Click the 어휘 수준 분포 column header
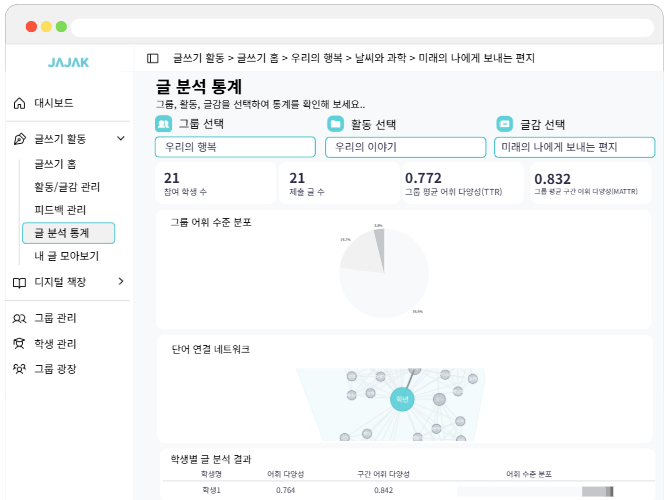 click(x=529, y=474)
